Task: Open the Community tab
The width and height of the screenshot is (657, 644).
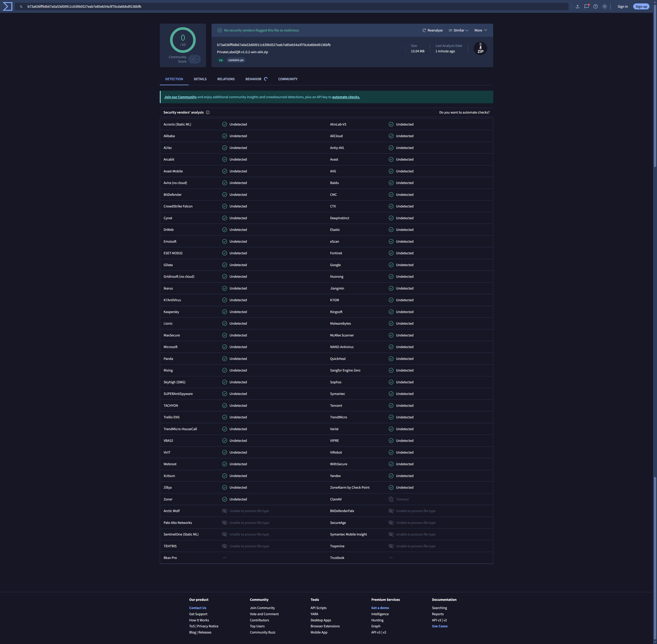Action: pos(288,79)
